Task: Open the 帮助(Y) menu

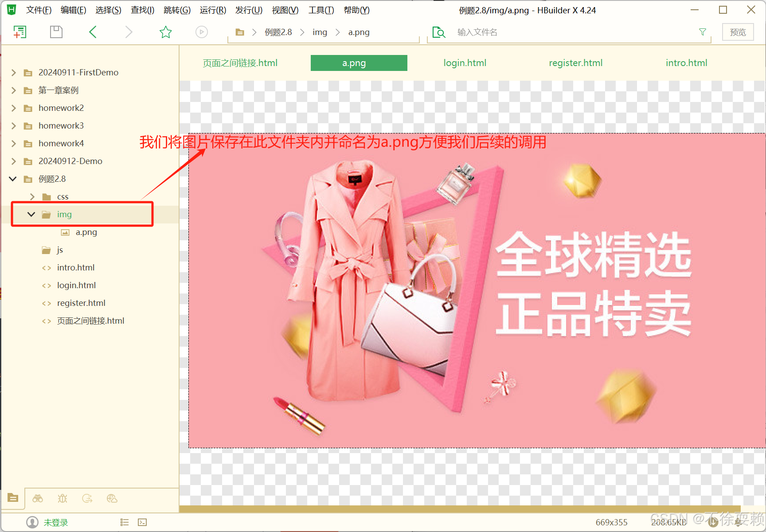Action: [x=356, y=10]
